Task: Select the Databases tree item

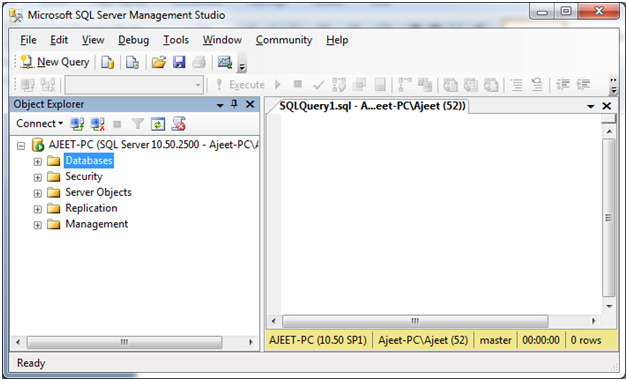Action: click(89, 161)
